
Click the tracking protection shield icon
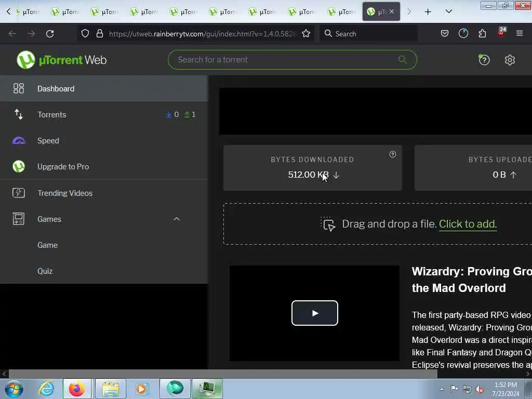(85, 34)
